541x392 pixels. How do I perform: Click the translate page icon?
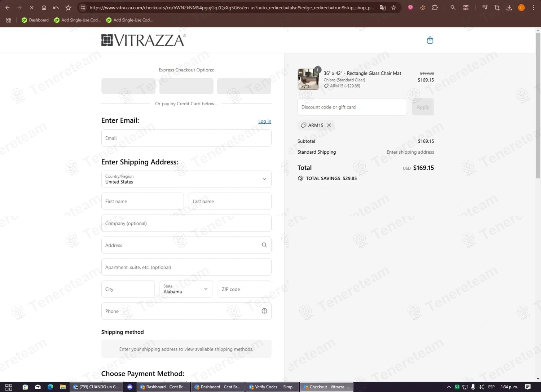tap(383, 8)
